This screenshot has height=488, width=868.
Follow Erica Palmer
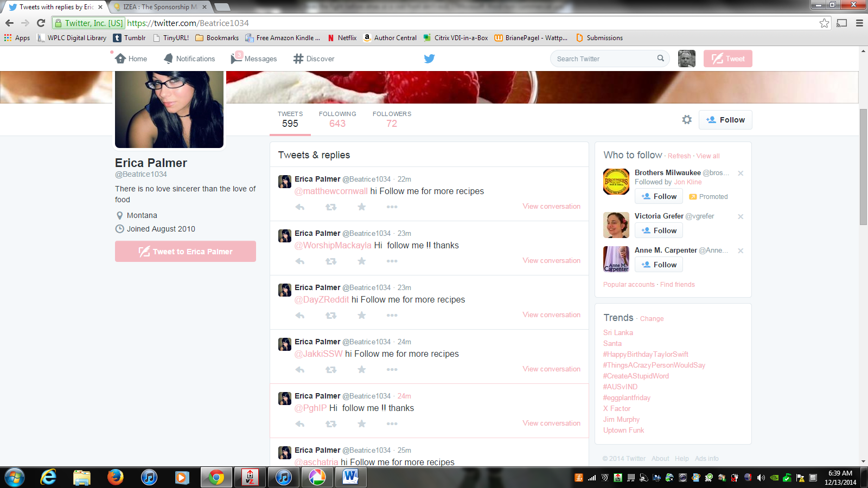click(725, 120)
